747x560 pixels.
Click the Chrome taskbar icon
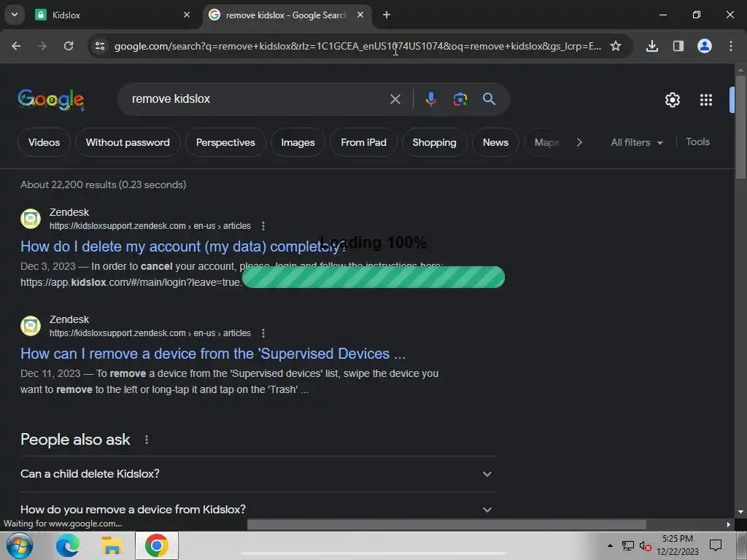(157, 545)
